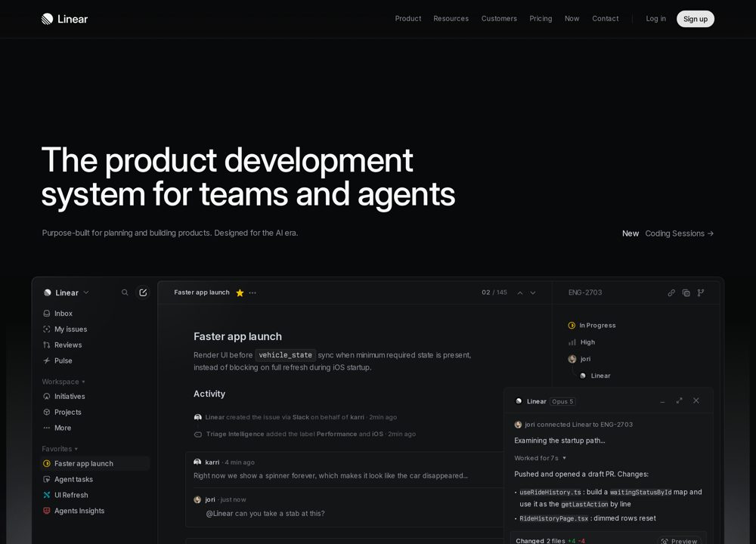This screenshot has width=756, height=544.
Task: Copy issue link icon near ENG-2703
Action: [671, 293]
